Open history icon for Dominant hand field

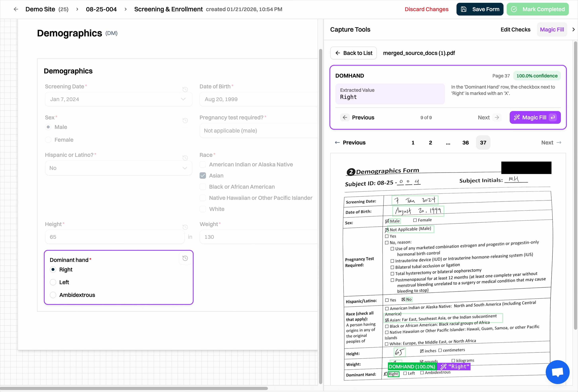click(185, 258)
